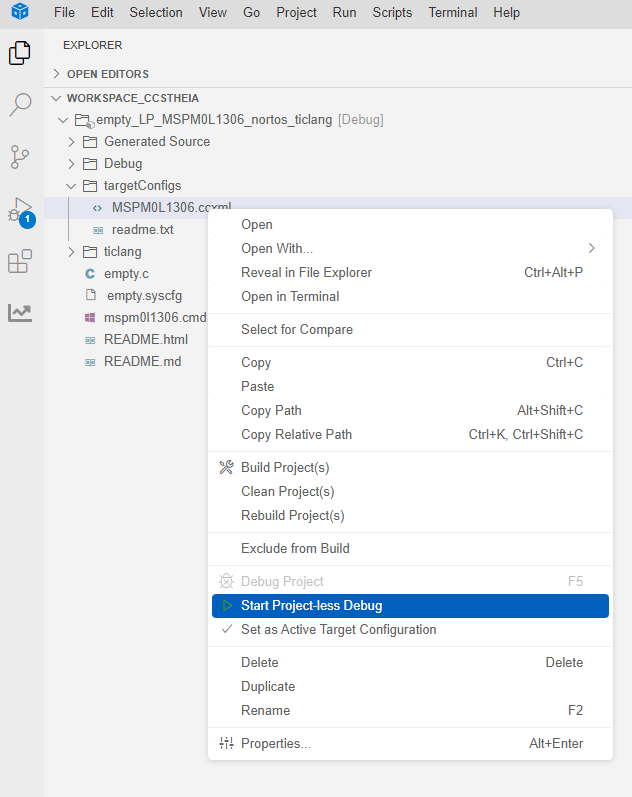Image resolution: width=632 pixels, height=797 pixels.
Task: Open the Terminal menu in menu bar
Action: coord(452,13)
